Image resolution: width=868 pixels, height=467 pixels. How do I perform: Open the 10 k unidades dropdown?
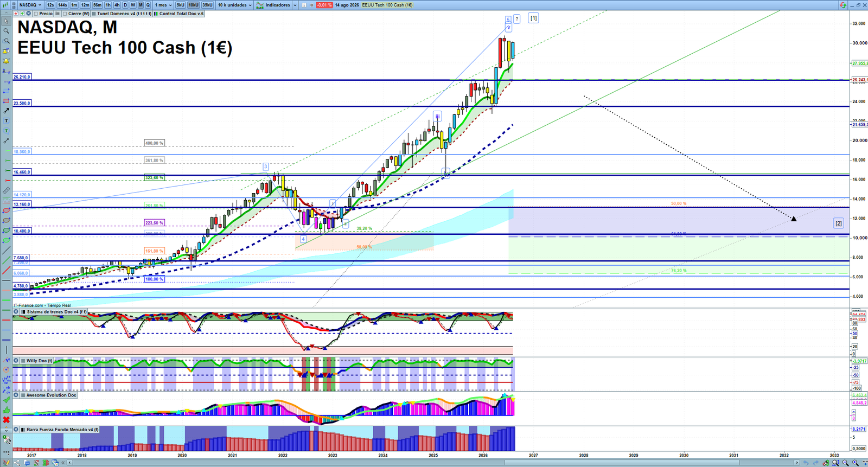(235, 5)
